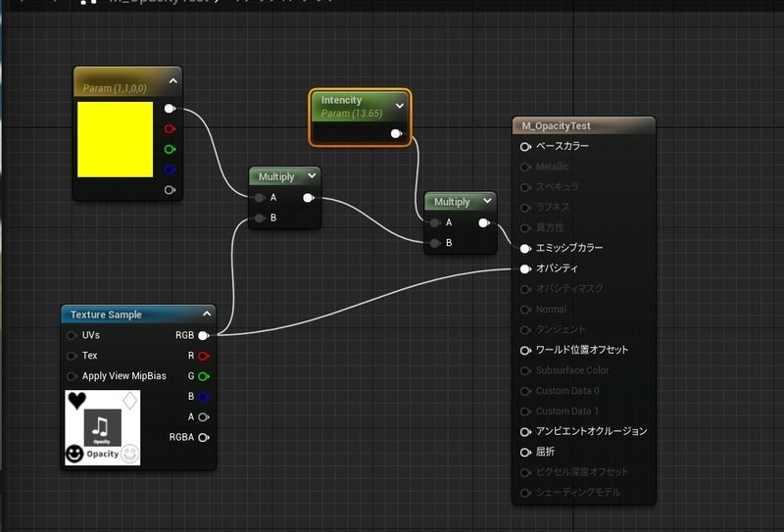This screenshot has height=532, width=784.
Task: Click input pin A of Multiply node wired from Intencity
Action: click(434, 222)
